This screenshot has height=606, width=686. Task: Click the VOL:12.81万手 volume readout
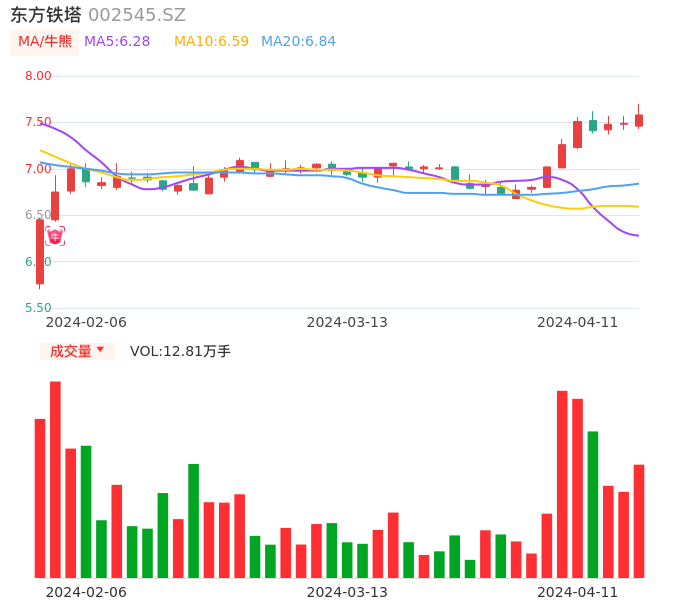pyautogui.click(x=180, y=351)
